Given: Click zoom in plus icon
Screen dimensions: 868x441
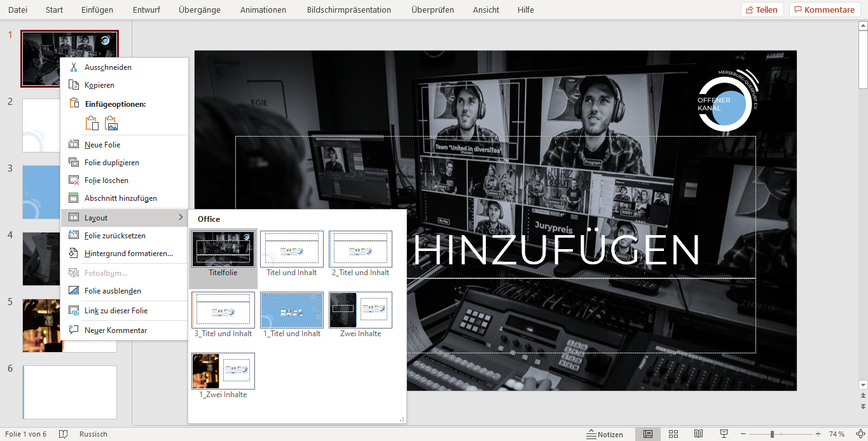Looking at the screenshot, I should (818, 434).
